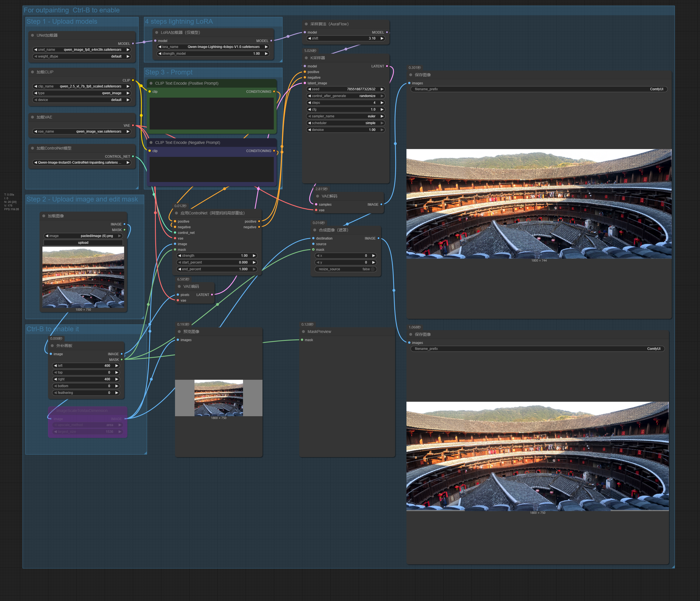This screenshot has height=601, width=700.
Task: Click left arrow to decrease cfg value
Action: pos(309,109)
